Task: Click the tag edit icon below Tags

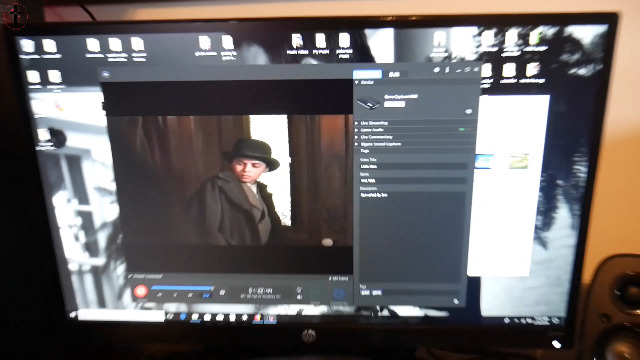Action: pyautogui.click(x=456, y=301)
